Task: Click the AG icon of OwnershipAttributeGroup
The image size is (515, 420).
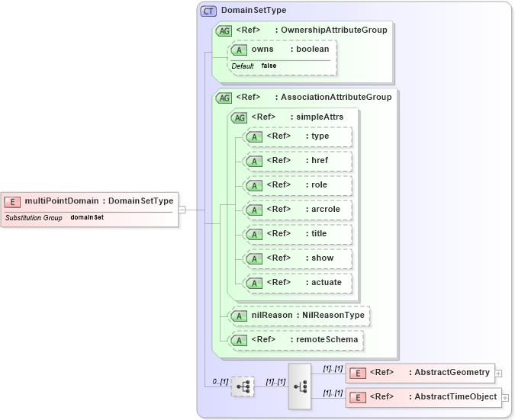Action: pyautogui.click(x=224, y=30)
